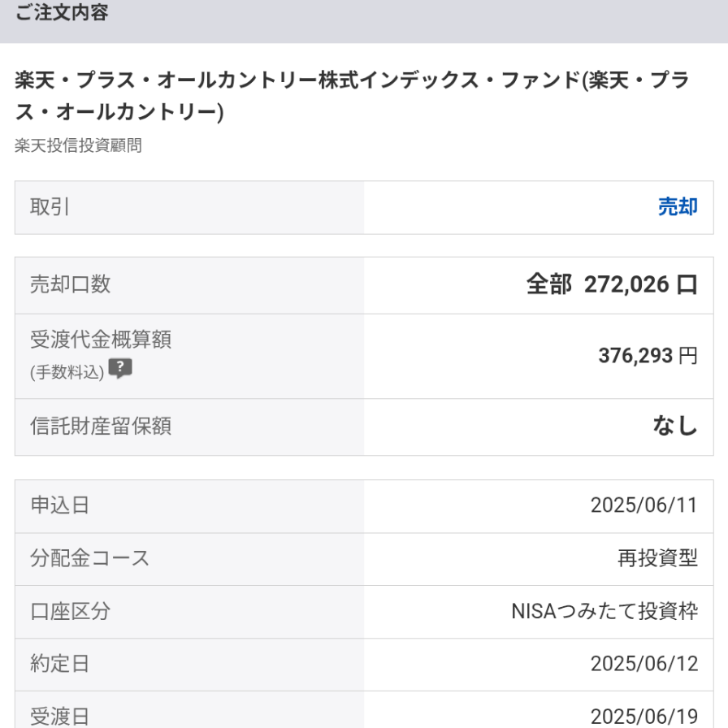
Task: Click the 口座区分 row label
Action: click(x=70, y=611)
